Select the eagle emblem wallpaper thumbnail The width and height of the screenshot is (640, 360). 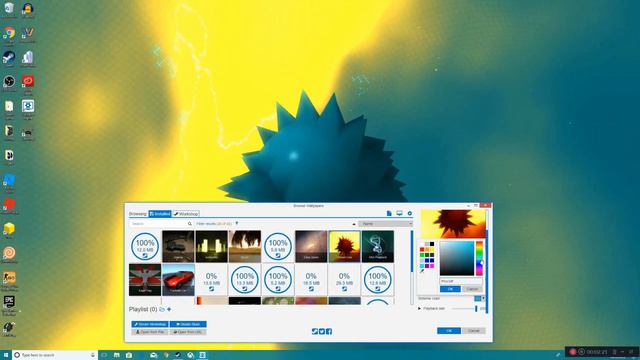145,280
